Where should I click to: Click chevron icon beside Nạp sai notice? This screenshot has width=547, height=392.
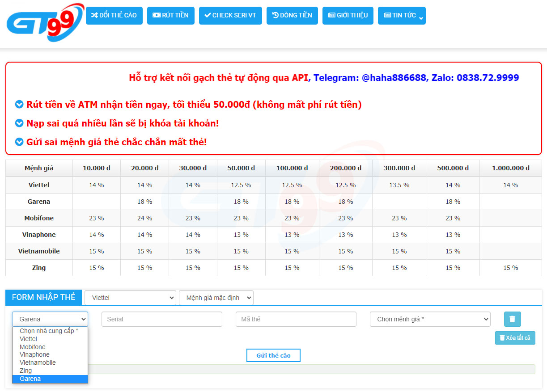coord(19,123)
